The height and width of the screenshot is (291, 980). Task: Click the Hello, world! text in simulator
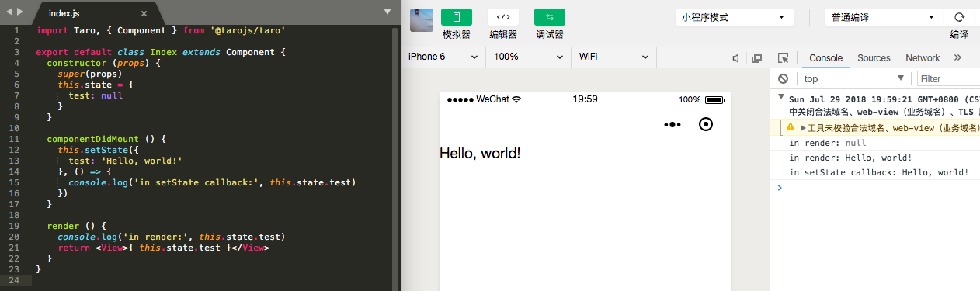click(x=480, y=153)
